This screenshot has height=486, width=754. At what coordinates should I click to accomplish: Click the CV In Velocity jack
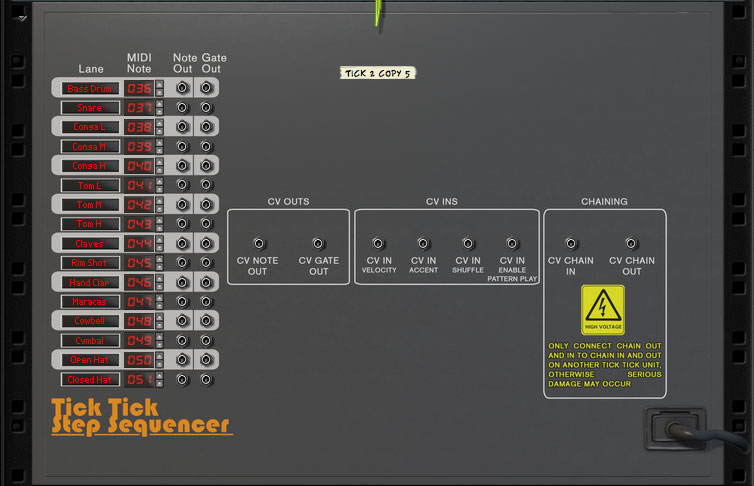click(x=378, y=243)
